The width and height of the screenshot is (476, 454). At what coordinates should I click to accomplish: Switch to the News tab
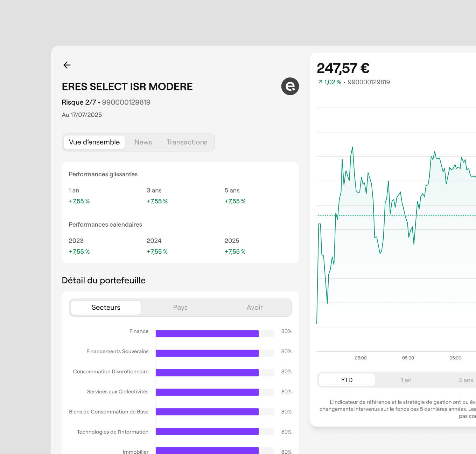pos(143,142)
